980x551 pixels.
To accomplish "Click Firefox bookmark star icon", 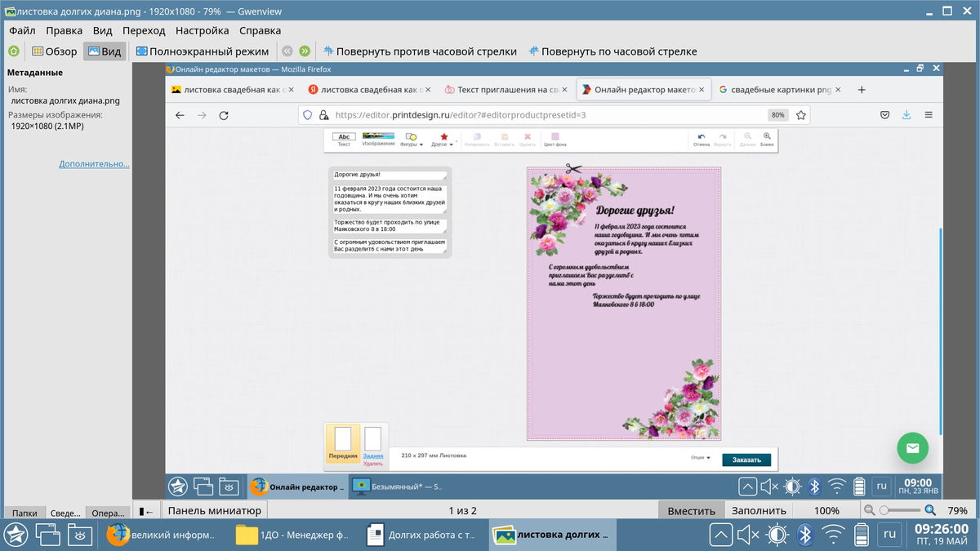I will point(801,115).
